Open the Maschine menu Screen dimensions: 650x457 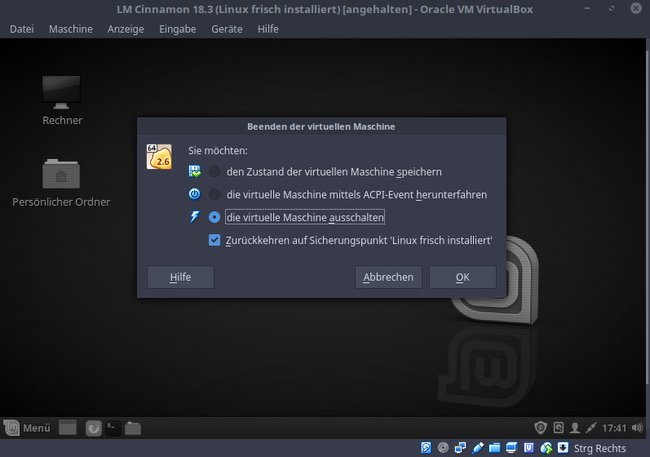pos(71,29)
